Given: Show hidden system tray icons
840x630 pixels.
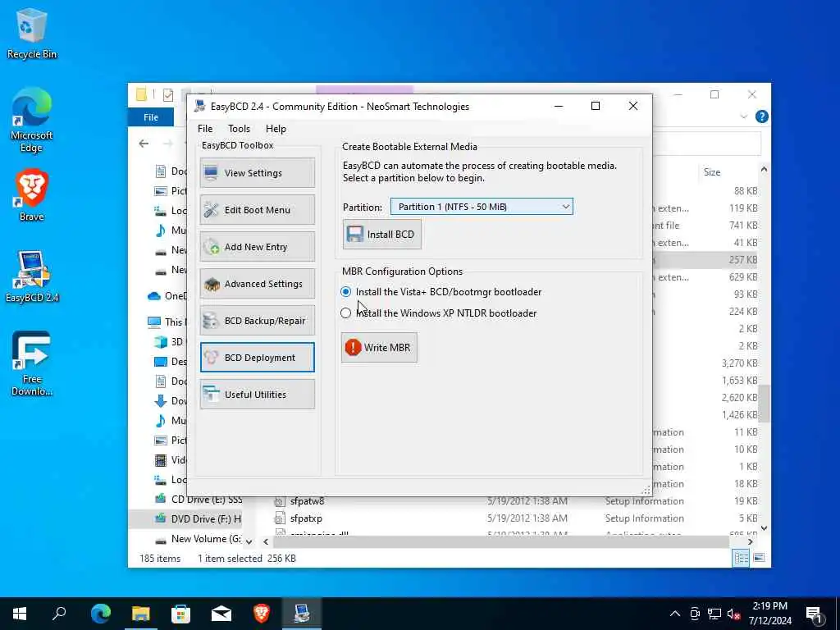Looking at the screenshot, I should pyautogui.click(x=675, y=614).
